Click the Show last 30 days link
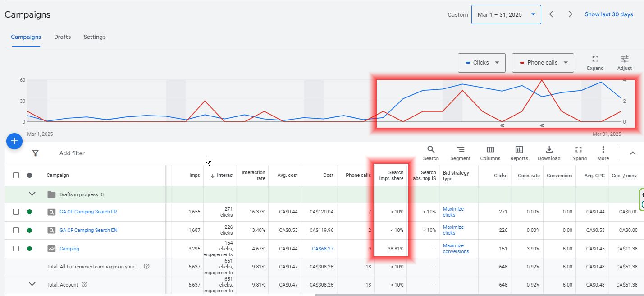The image size is (644, 296). (x=608, y=14)
